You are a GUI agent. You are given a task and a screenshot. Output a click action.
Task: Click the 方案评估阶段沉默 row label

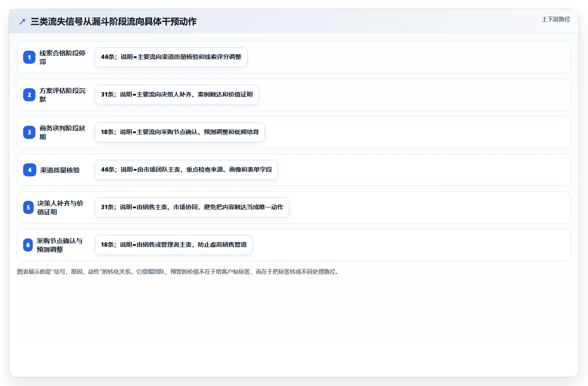point(63,95)
